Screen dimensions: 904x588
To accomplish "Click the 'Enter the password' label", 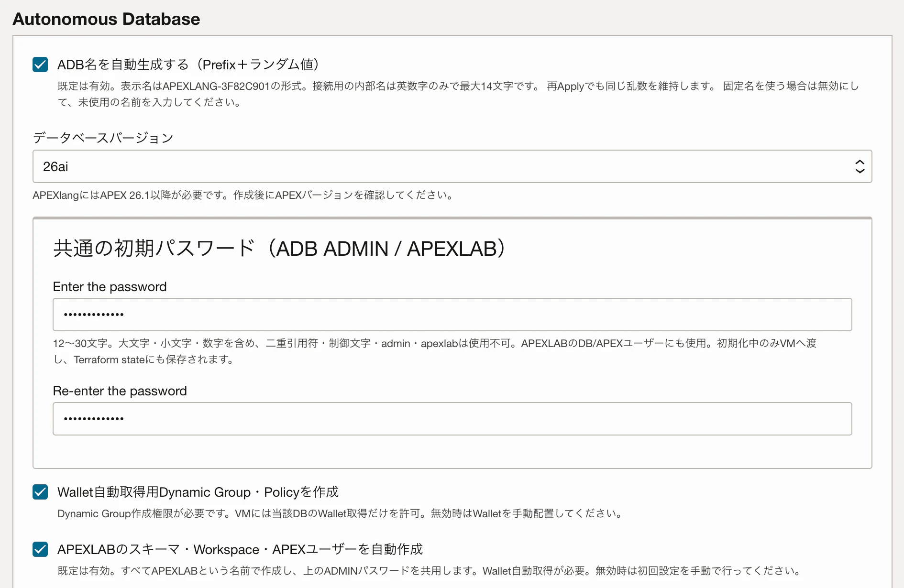I will [x=110, y=287].
